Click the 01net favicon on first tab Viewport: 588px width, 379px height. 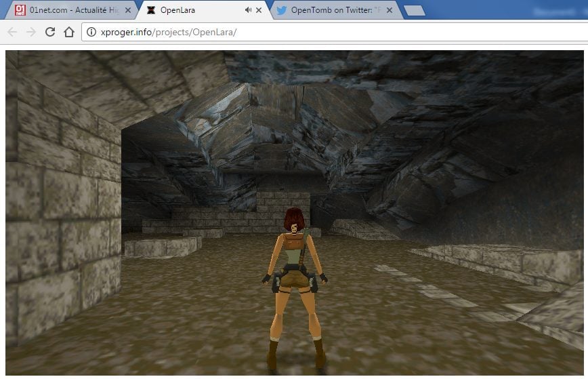coord(20,10)
